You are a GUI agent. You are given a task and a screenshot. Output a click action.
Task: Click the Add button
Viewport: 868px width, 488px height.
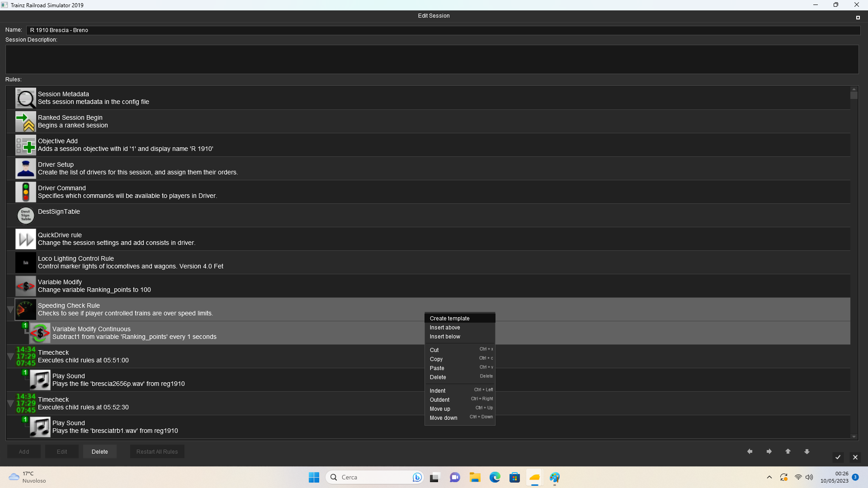point(24,451)
